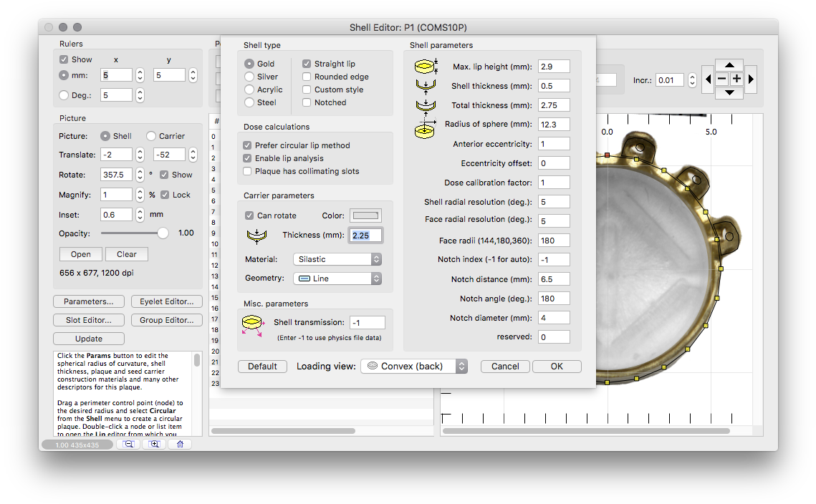
Task: Click the Update button
Action: [88, 339]
